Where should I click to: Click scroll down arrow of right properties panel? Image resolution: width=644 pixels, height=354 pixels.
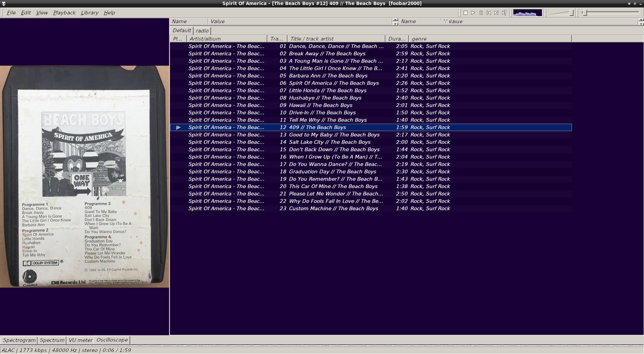641,24
